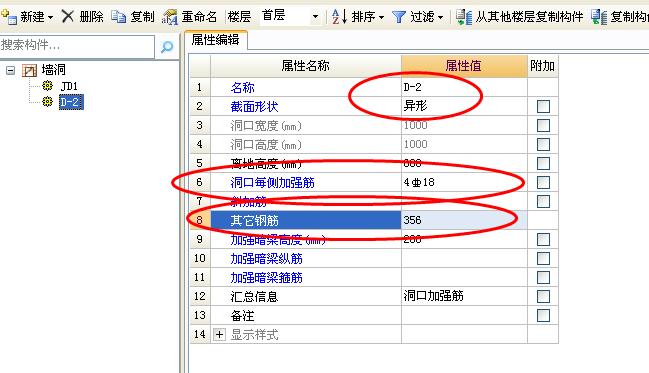
Task: Click the 洞口每侧加强筋 property name
Action: [272, 183]
